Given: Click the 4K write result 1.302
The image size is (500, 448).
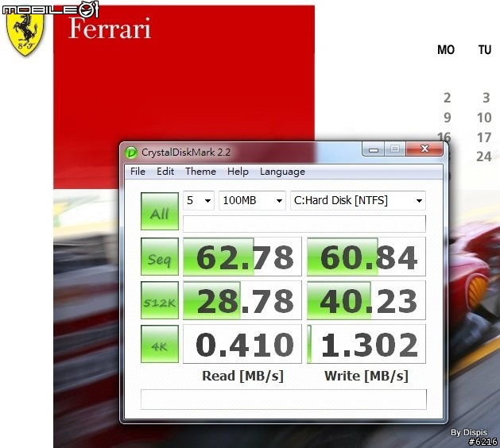Looking at the screenshot, I should [x=366, y=344].
